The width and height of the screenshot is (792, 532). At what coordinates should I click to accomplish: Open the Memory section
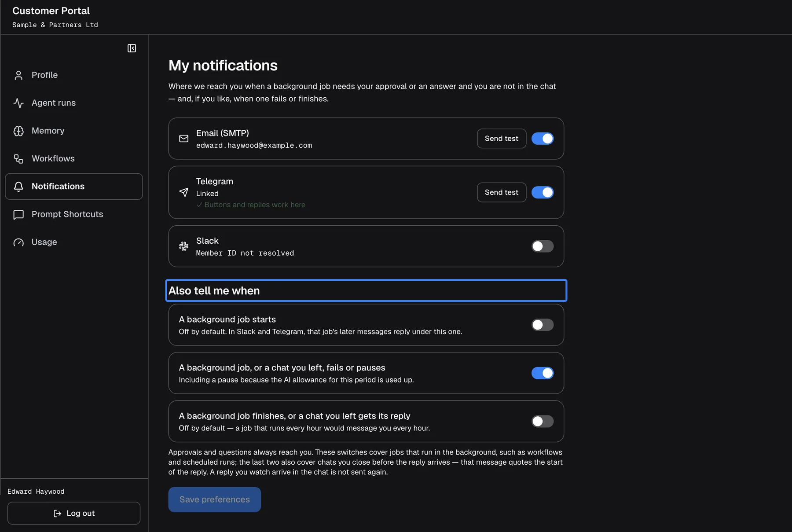click(x=74, y=131)
